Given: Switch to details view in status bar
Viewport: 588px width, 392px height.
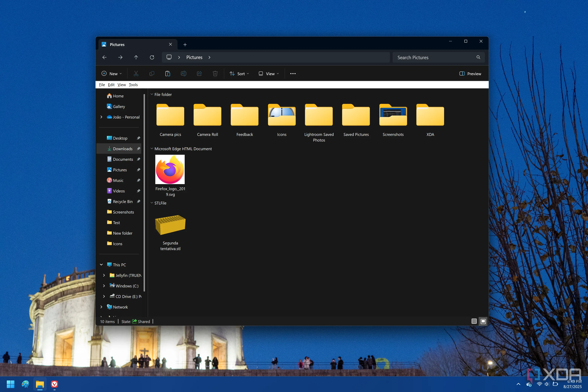Looking at the screenshot, I should click(x=474, y=321).
